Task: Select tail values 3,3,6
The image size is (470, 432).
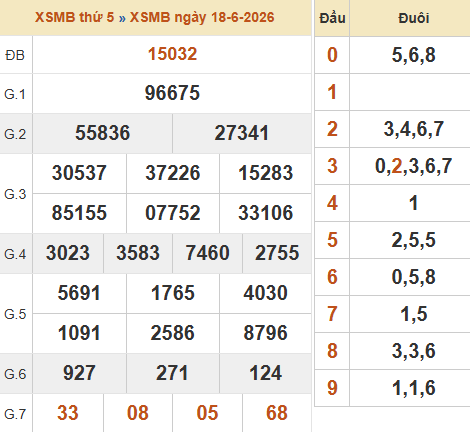Action: pyautogui.click(x=414, y=351)
